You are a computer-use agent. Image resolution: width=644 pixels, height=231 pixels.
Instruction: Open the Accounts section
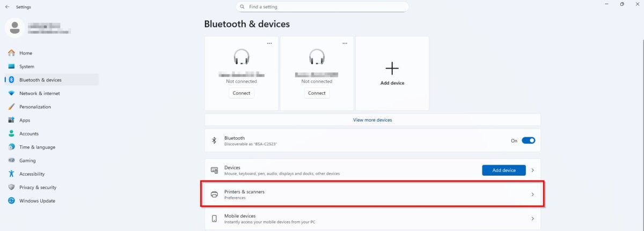(x=29, y=133)
